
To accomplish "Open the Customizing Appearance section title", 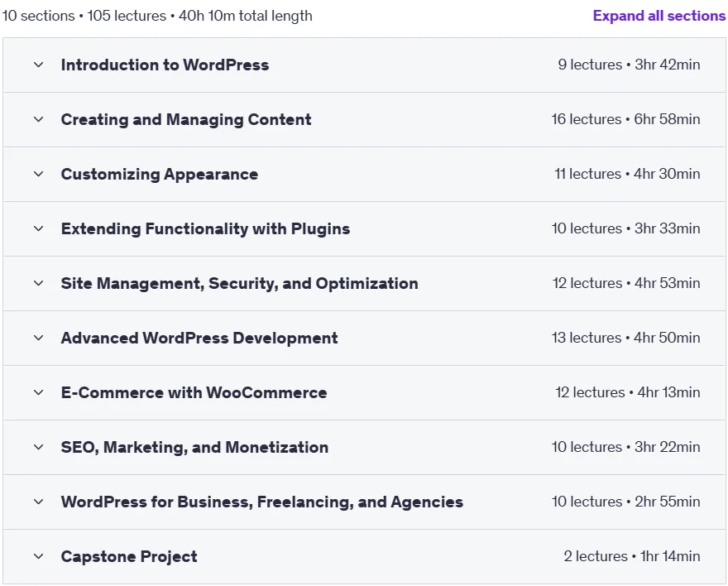I will [x=159, y=174].
